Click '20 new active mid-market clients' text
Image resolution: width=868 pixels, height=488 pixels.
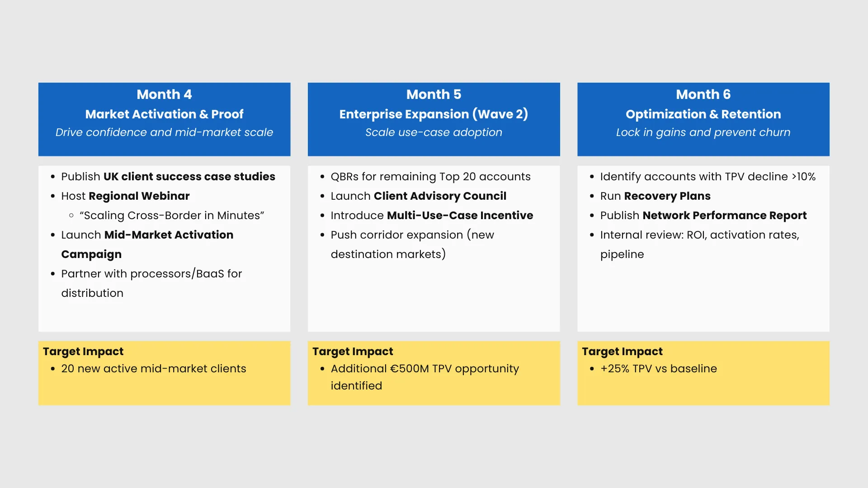(154, 369)
